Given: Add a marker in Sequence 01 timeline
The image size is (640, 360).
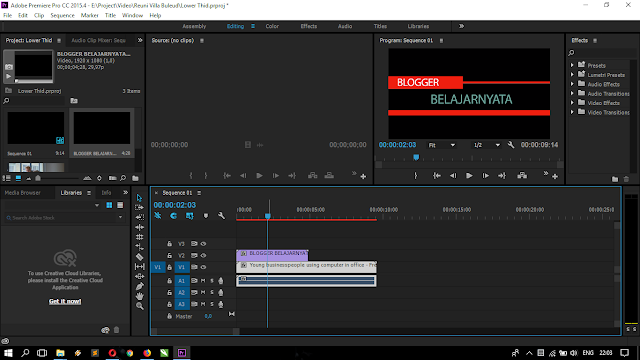Looking at the screenshot, I should click(206, 216).
